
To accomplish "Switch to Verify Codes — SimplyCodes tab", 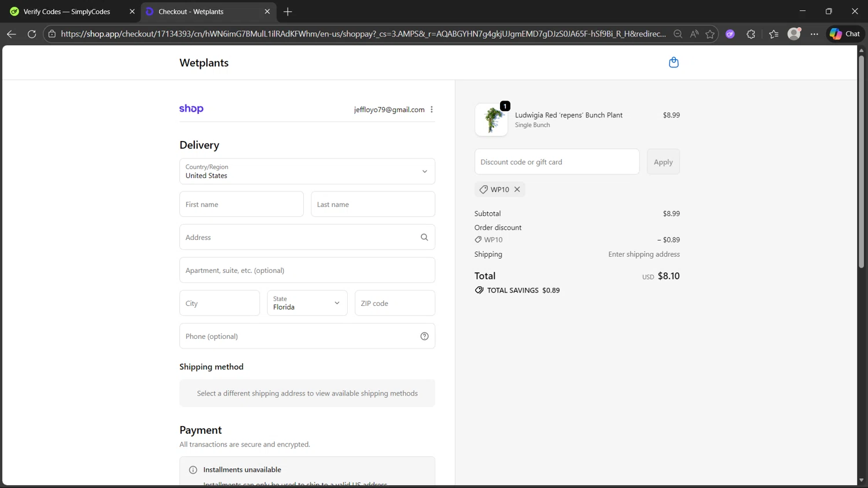I will tap(67, 12).
